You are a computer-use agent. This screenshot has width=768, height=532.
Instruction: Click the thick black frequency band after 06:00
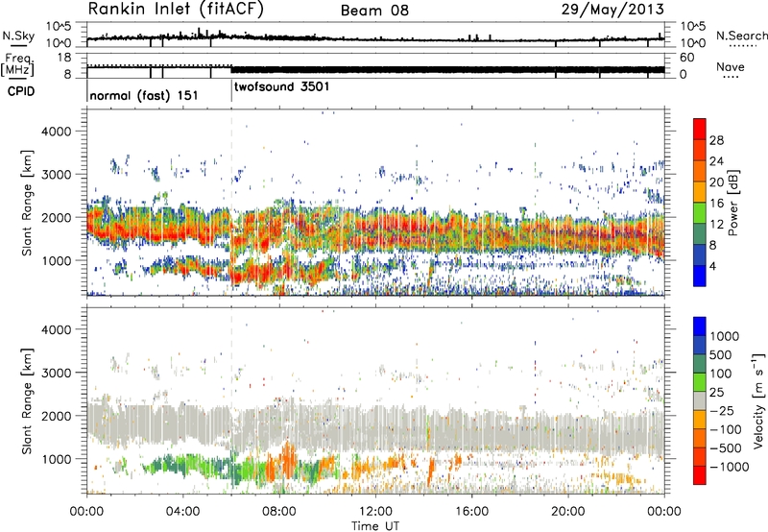[447, 69]
